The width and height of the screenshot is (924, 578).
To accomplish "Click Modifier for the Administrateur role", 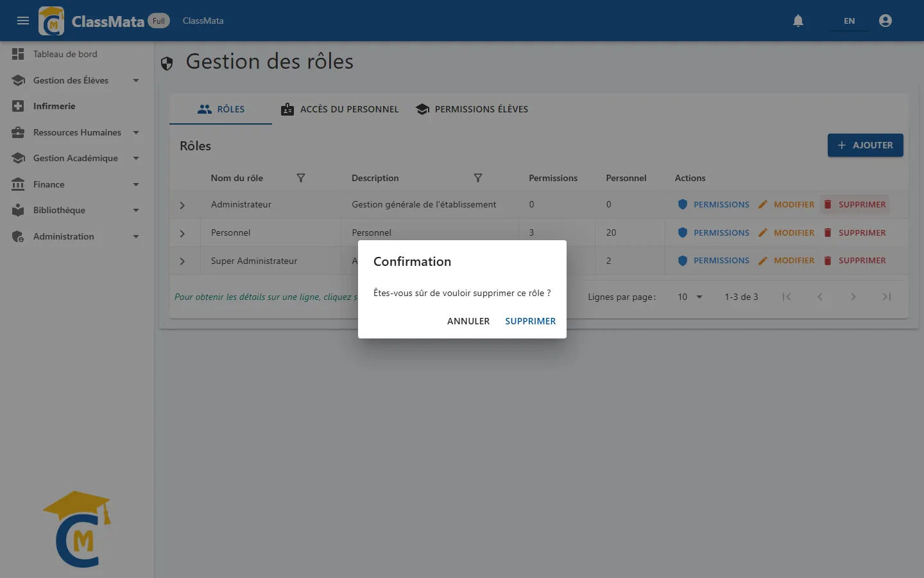I will tap(787, 204).
